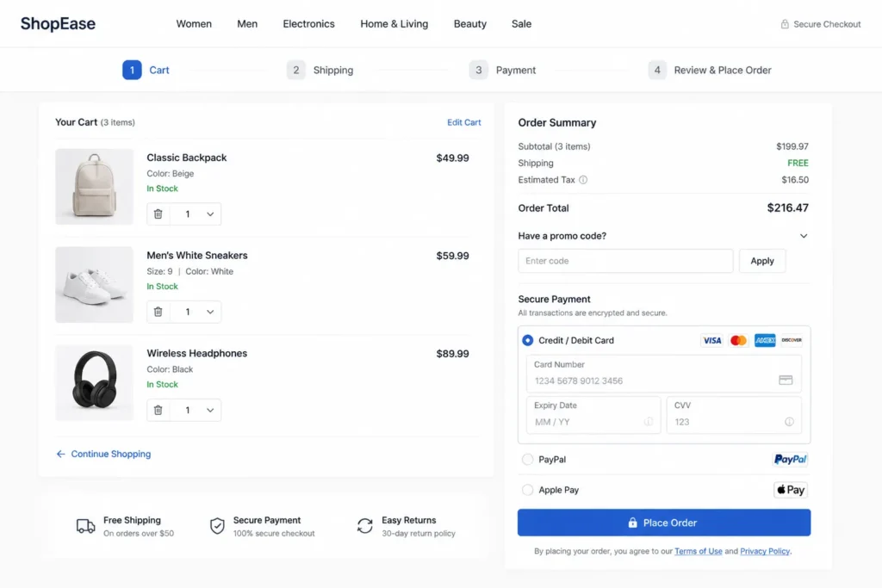
Task: Click the Continue Shopping back arrow
Action: pyautogui.click(x=61, y=455)
